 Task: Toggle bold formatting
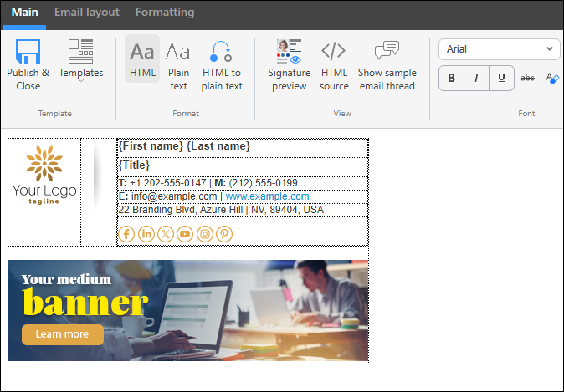[451, 78]
